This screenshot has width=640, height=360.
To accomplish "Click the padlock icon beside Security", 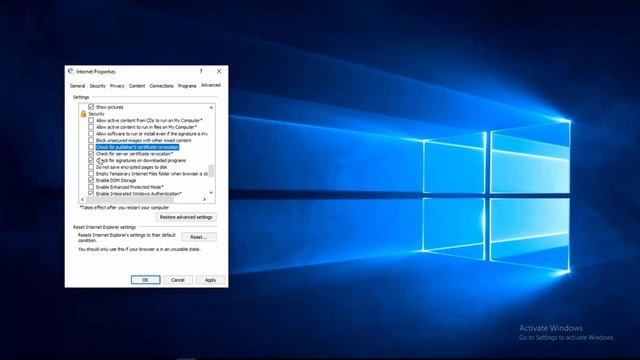I will (83, 114).
